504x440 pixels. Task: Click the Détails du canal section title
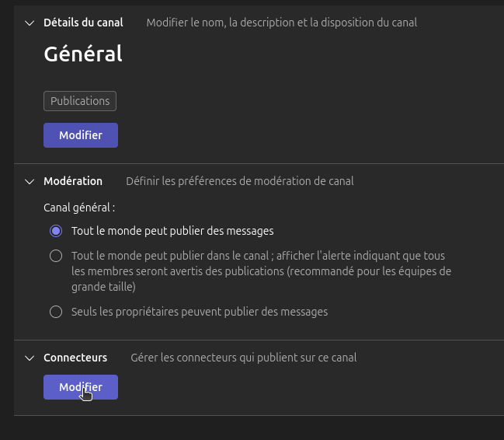(x=83, y=23)
